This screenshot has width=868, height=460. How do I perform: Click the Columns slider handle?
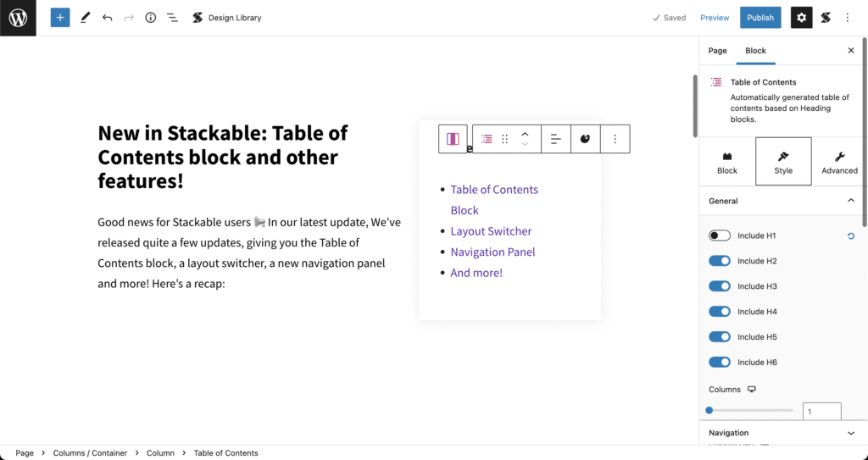[709, 410]
